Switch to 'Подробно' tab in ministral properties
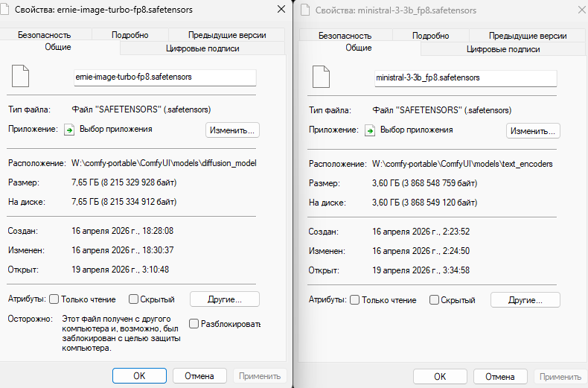This screenshot has height=388, width=588. point(430,36)
